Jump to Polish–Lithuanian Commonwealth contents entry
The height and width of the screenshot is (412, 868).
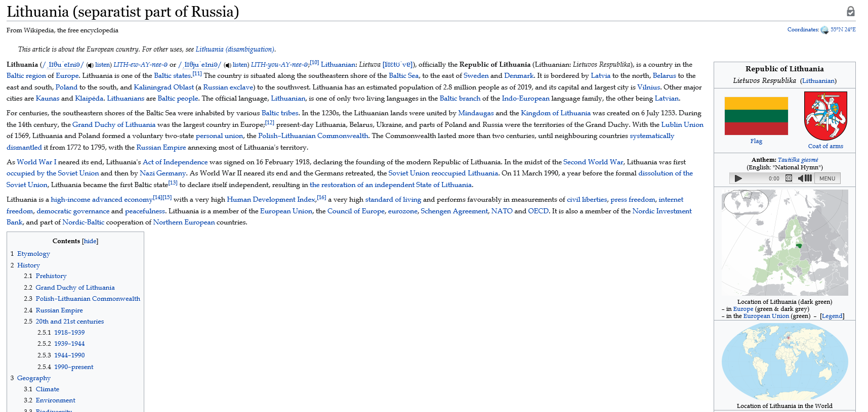pyautogui.click(x=88, y=299)
